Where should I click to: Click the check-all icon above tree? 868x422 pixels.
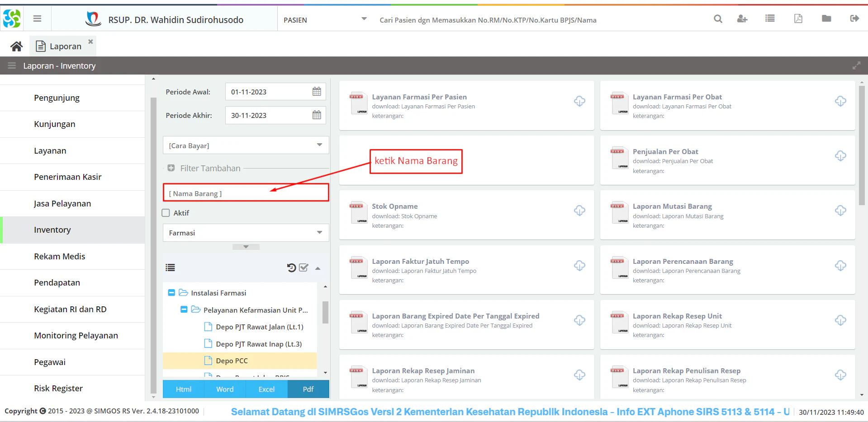pyautogui.click(x=304, y=268)
